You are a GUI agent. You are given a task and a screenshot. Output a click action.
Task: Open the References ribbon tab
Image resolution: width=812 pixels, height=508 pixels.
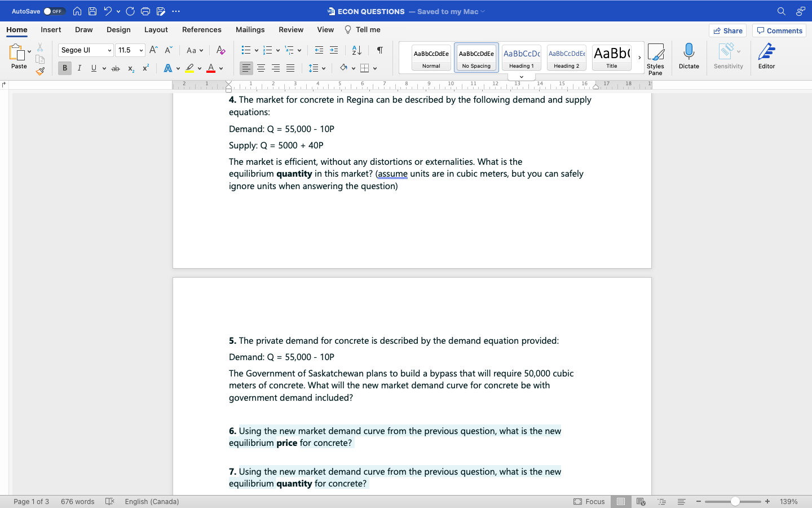click(x=201, y=29)
